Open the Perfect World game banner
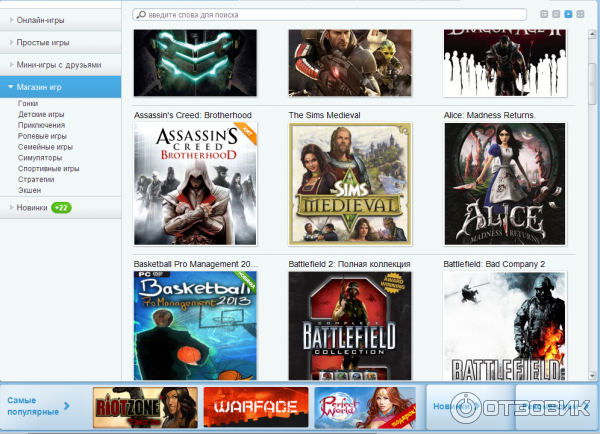 click(x=364, y=406)
